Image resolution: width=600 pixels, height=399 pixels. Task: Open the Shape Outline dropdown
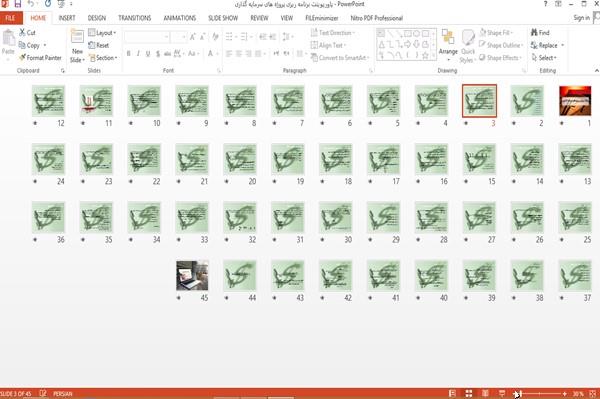[x=501, y=45]
